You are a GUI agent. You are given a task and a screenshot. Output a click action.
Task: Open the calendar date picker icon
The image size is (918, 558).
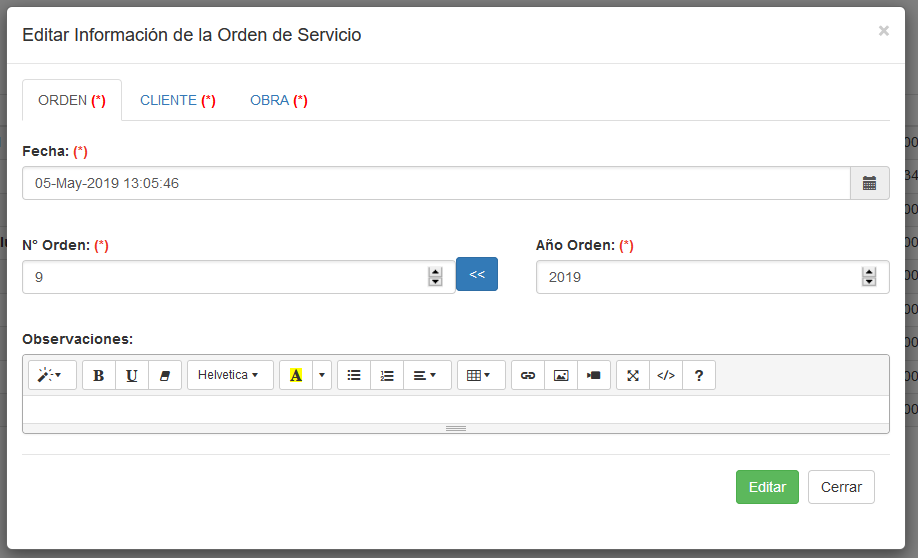869,183
